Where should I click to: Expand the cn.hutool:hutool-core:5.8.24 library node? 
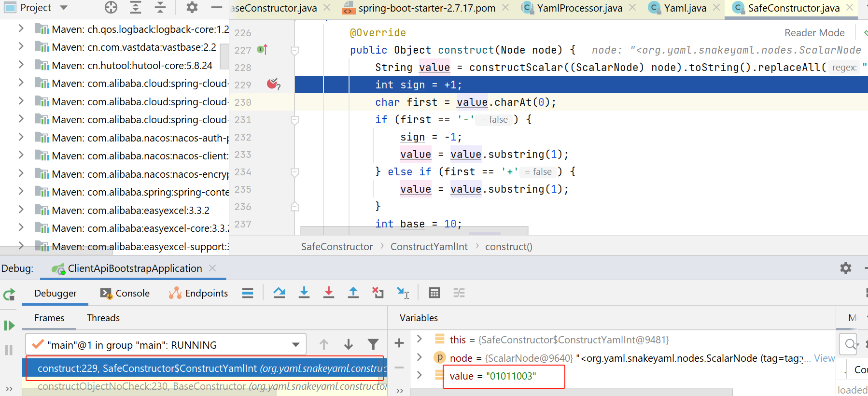pos(21,65)
